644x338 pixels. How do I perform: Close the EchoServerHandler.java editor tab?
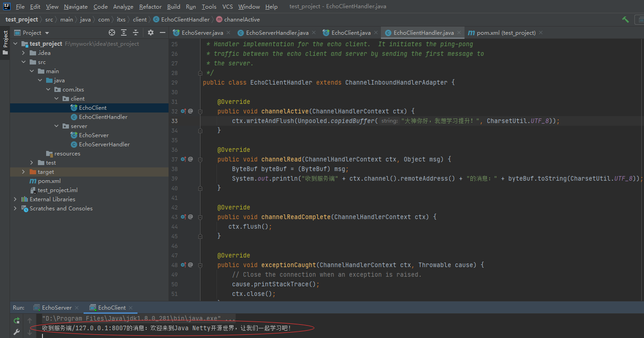pyautogui.click(x=314, y=33)
